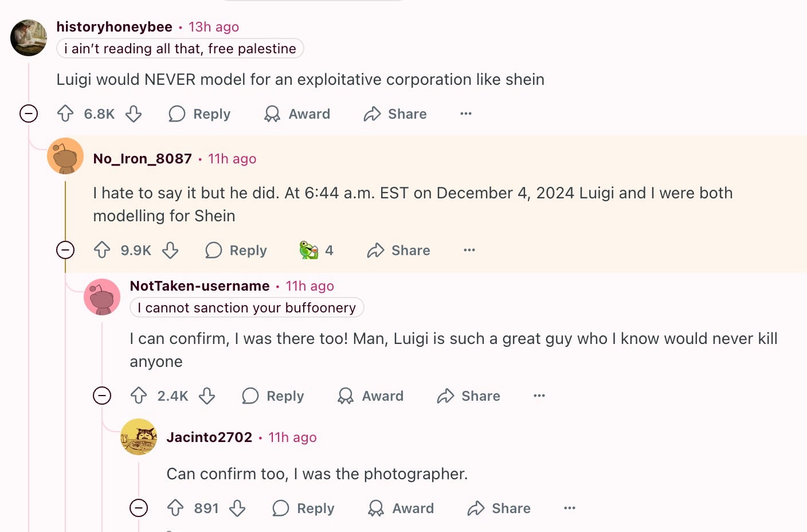Screen dimensions: 807x532
Task: Upvote No_Iron_8087's comment
Action: (102, 250)
